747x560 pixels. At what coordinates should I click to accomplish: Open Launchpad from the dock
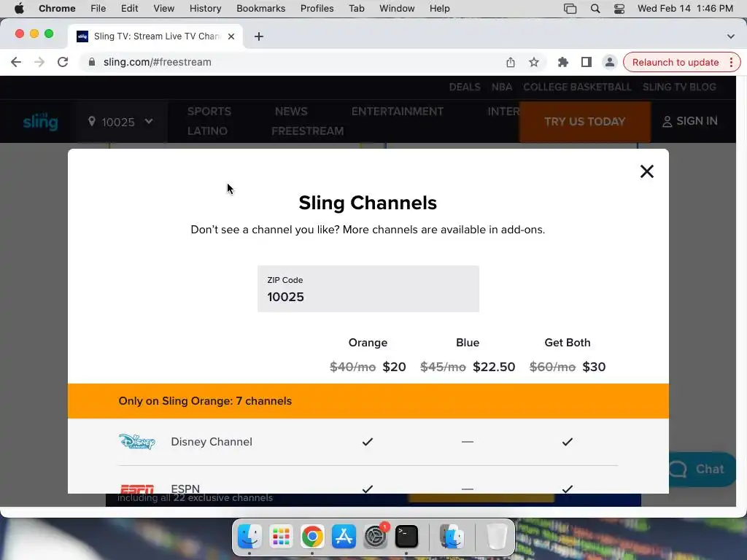tap(281, 537)
